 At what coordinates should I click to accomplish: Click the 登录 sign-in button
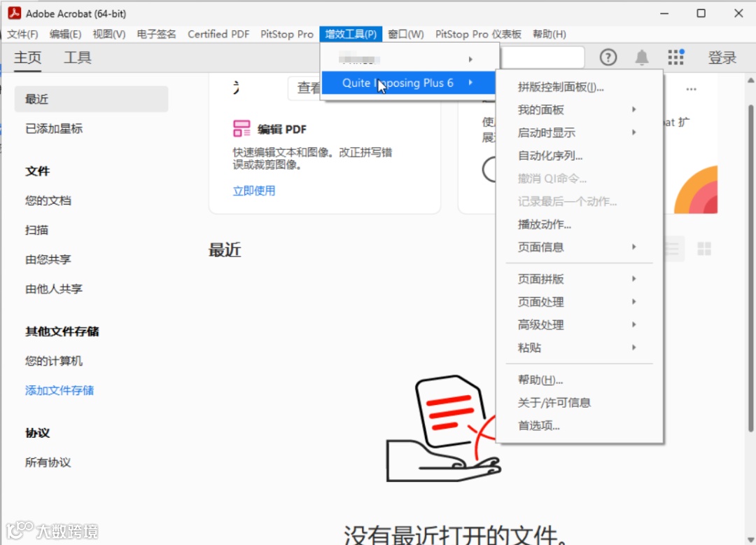[x=722, y=58]
